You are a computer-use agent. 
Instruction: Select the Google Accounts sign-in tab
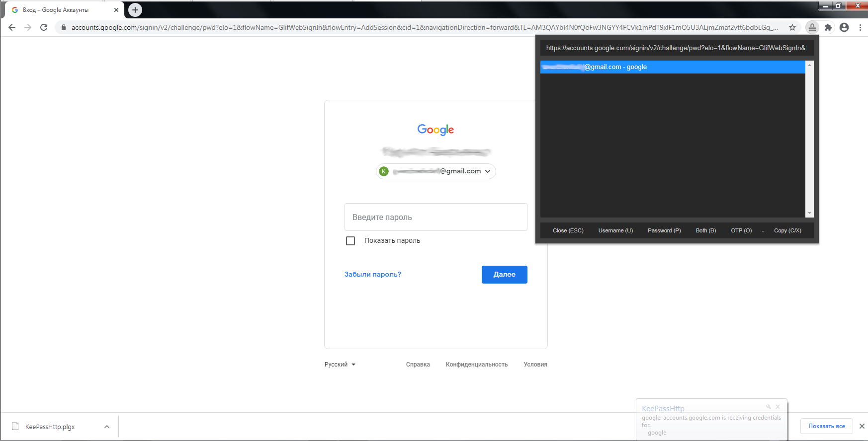click(x=65, y=10)
